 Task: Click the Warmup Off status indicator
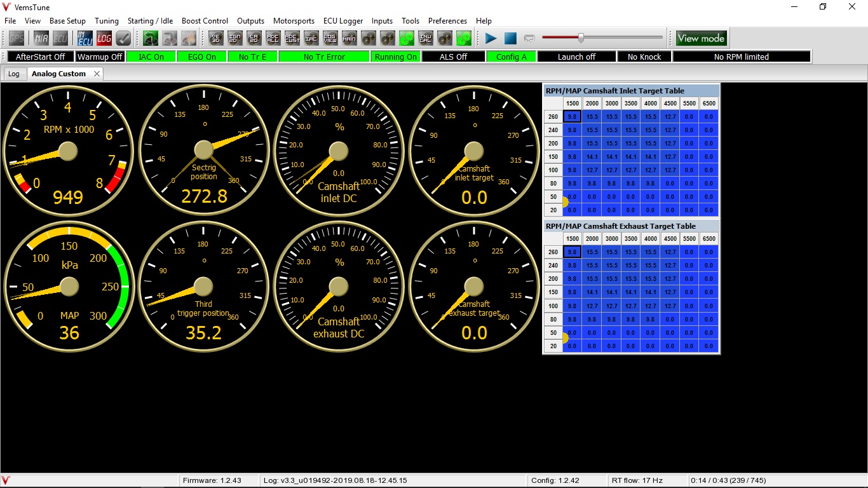point(100,57)
